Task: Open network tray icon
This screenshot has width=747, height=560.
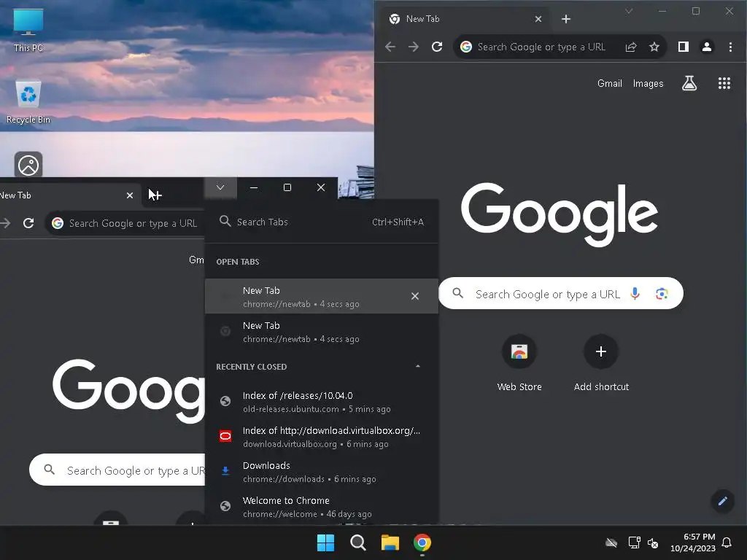Action: 634,542
